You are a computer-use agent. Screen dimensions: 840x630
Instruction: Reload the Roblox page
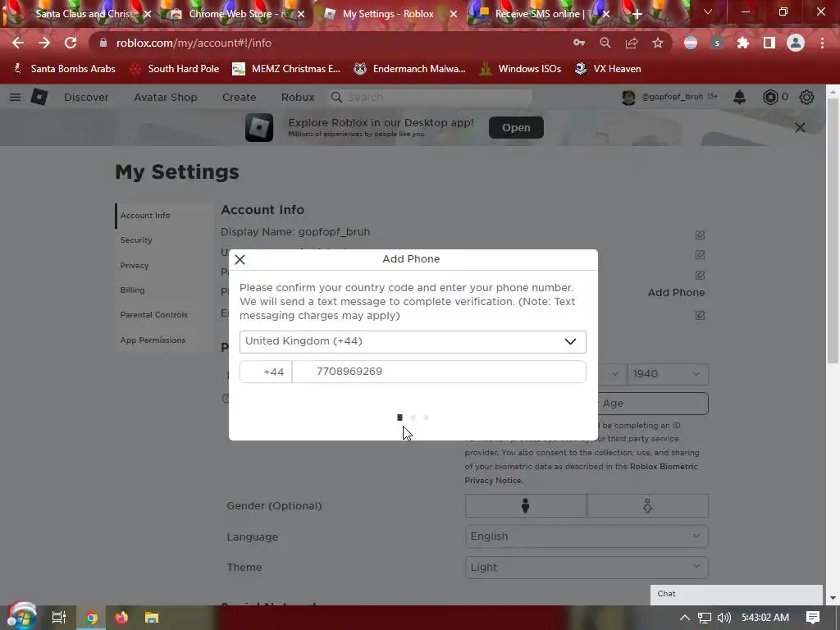click(71, 43)
